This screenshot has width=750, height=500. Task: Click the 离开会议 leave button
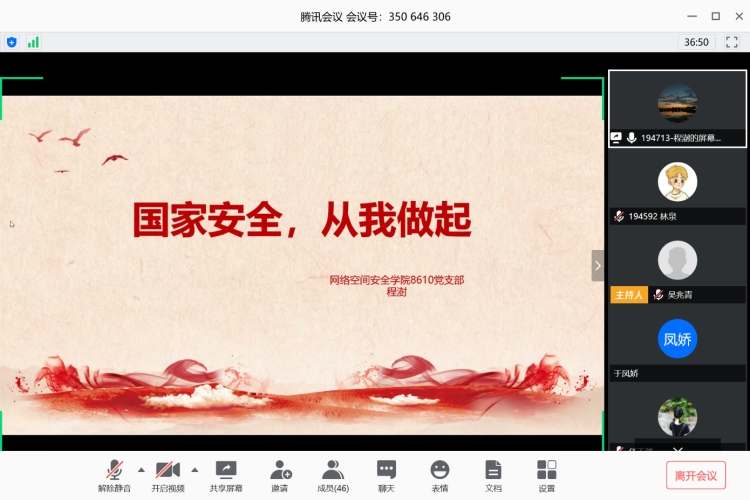tap(695, 476)
